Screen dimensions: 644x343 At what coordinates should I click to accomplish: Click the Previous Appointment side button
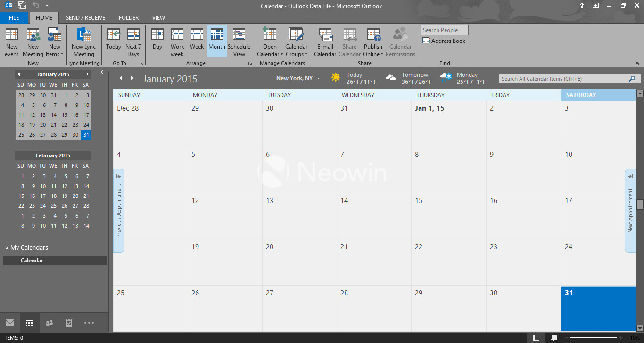(119, 210)
